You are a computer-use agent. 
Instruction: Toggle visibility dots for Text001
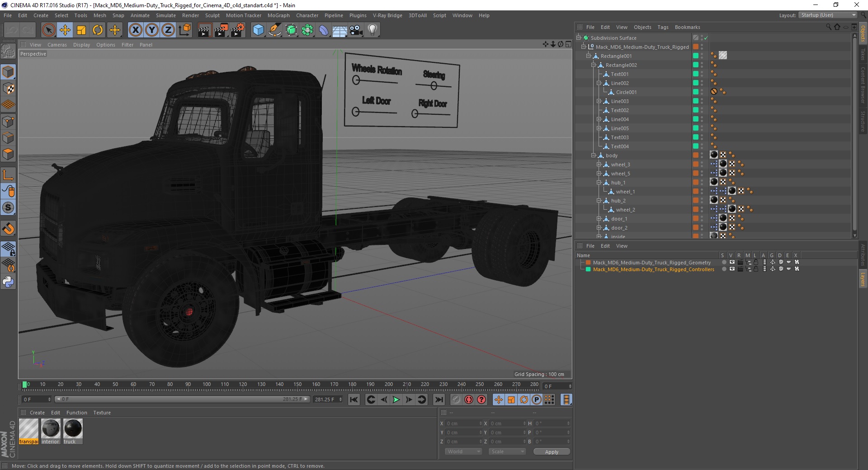coord(702,74)
